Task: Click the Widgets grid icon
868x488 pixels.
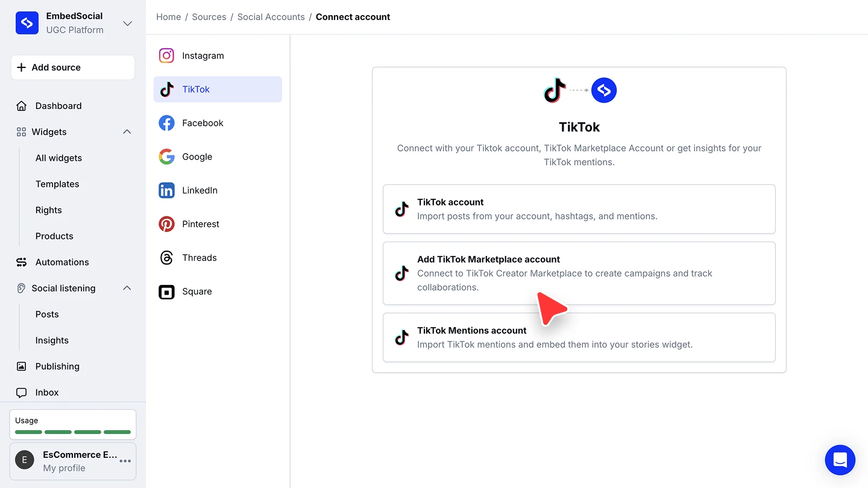Action: (x=22, y=132)
